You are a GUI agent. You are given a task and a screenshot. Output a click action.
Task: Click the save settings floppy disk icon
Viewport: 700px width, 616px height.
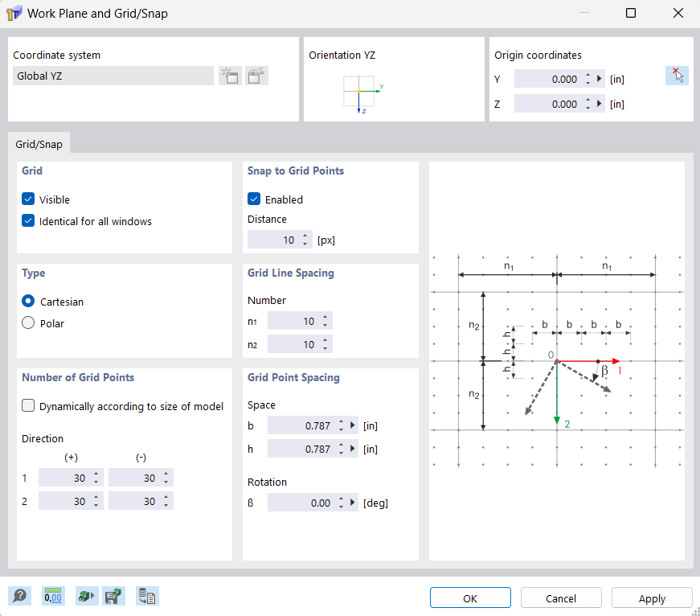(113, 596)
